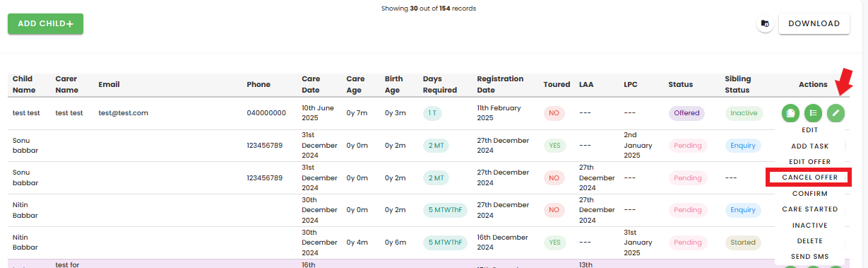Select Add Task menu entry
Image resolution: width=868 pixels, height=268 pixels.
(809, 146)
